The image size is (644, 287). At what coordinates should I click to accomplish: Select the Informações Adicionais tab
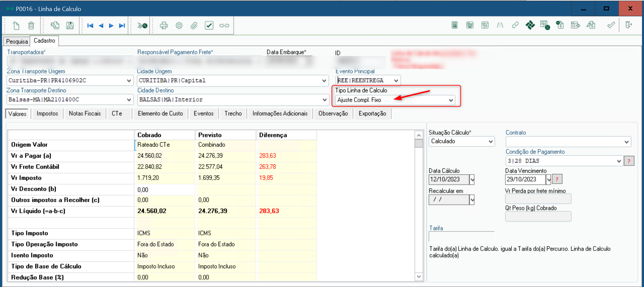pyautogui.click(x=280, y=113)
